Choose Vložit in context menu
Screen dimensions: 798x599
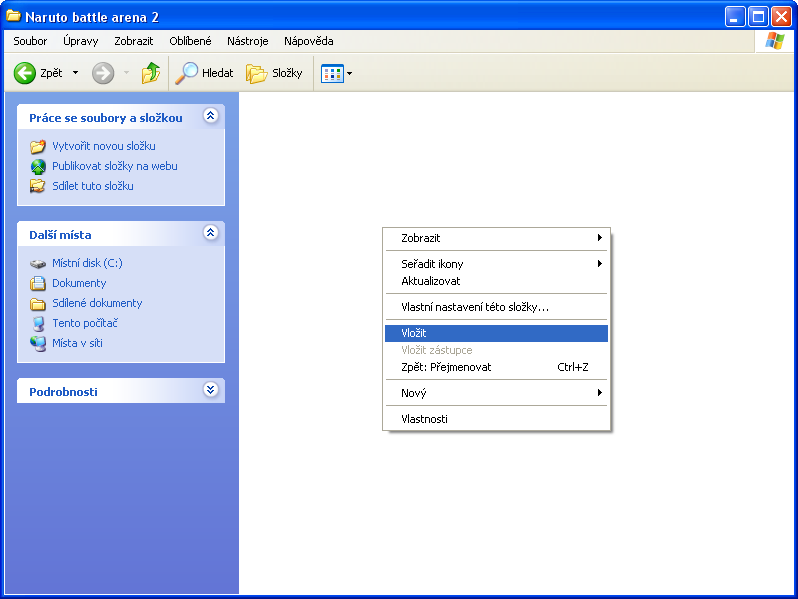497,333
